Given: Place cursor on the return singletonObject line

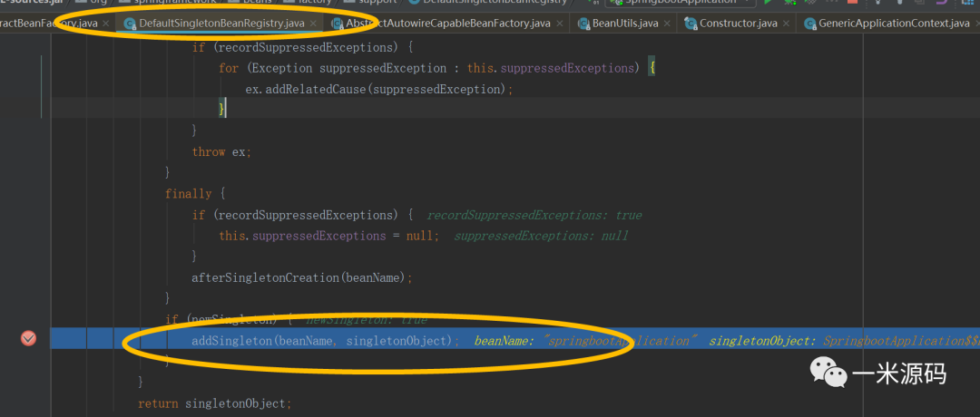Looking at the screenshot, I should point(213,403).
